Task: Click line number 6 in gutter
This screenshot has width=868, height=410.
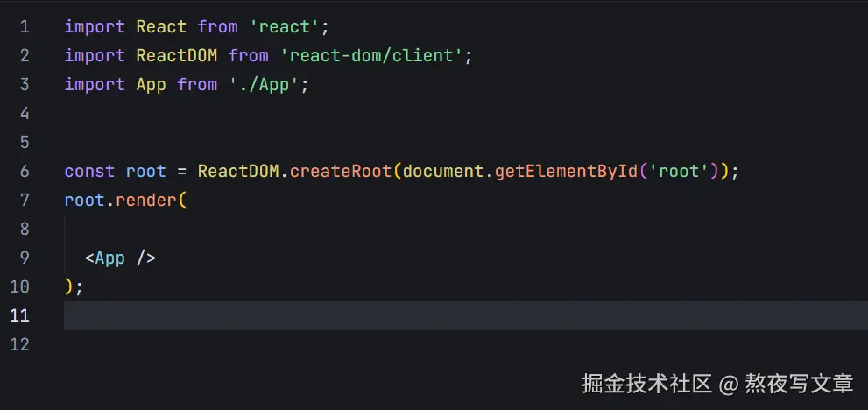Action: tap(25, 171)
